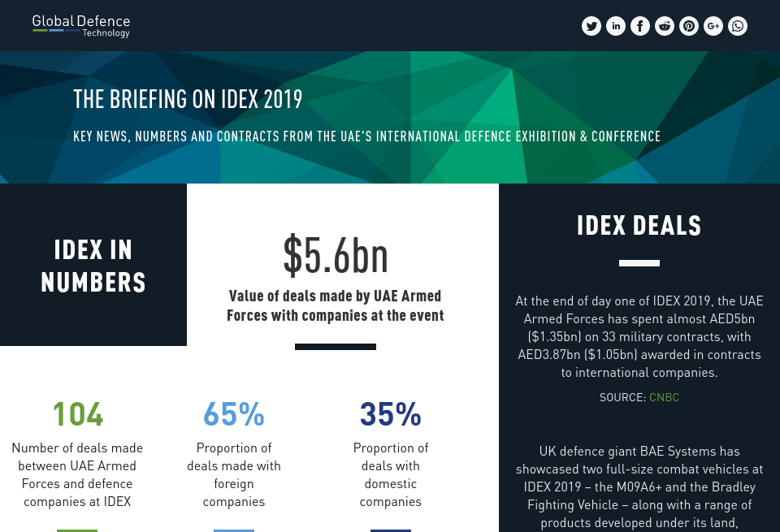780x532 pixels.
Task: Share via LinkedIn icon
Action: coord(616,26)
